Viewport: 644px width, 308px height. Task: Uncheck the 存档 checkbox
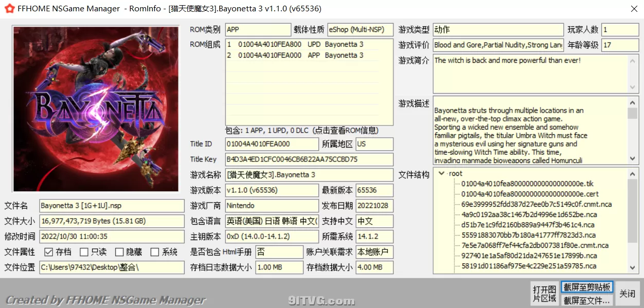[49, 251]
